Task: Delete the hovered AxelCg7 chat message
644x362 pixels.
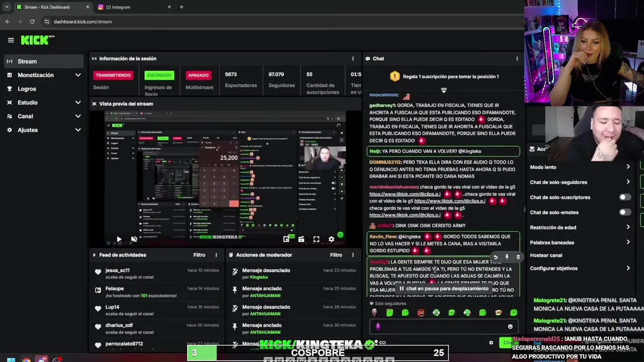Action: tap(518, 257)
